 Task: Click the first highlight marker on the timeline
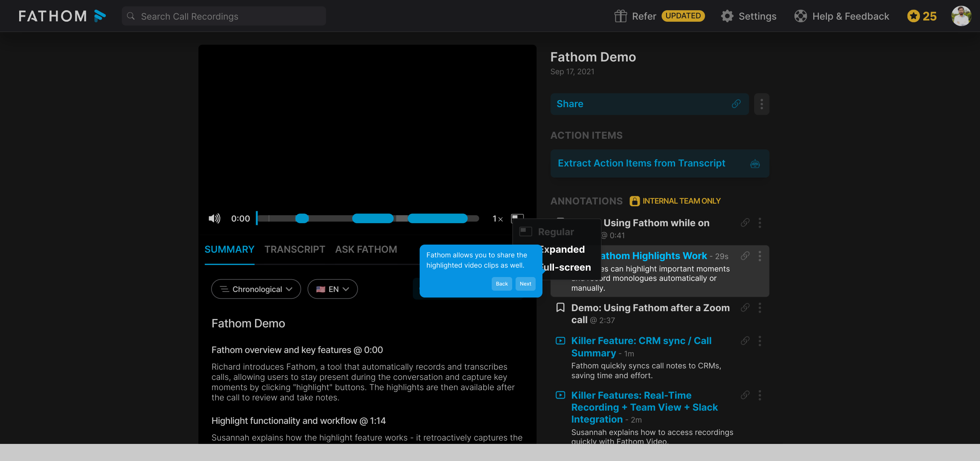[x=302, y=219]
